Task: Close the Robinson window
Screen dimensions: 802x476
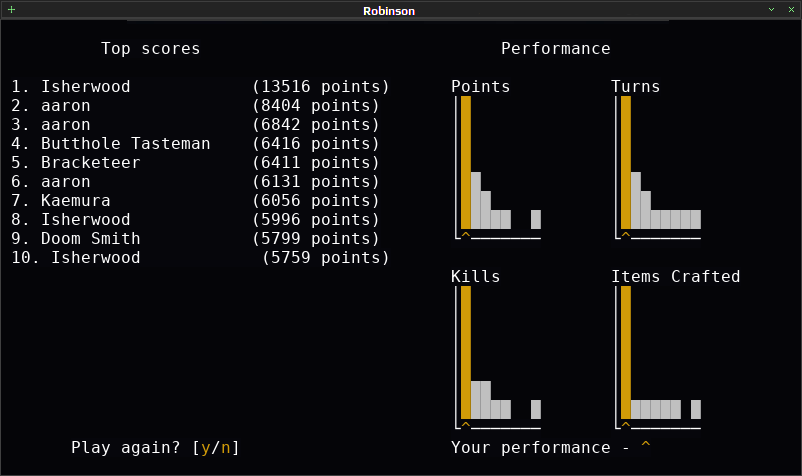Action: tap(791, 10)
